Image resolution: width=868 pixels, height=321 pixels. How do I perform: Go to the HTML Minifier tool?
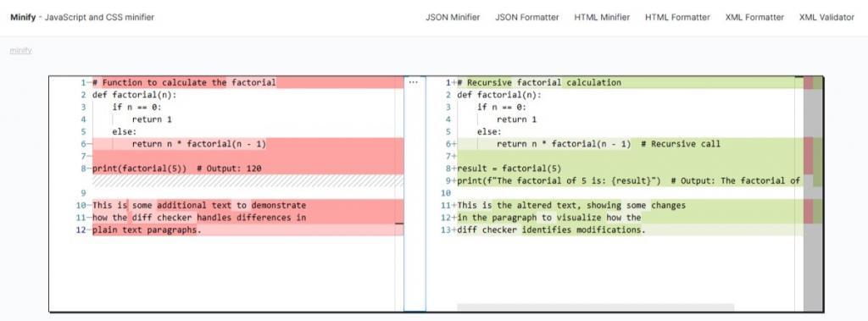point(602,17)
